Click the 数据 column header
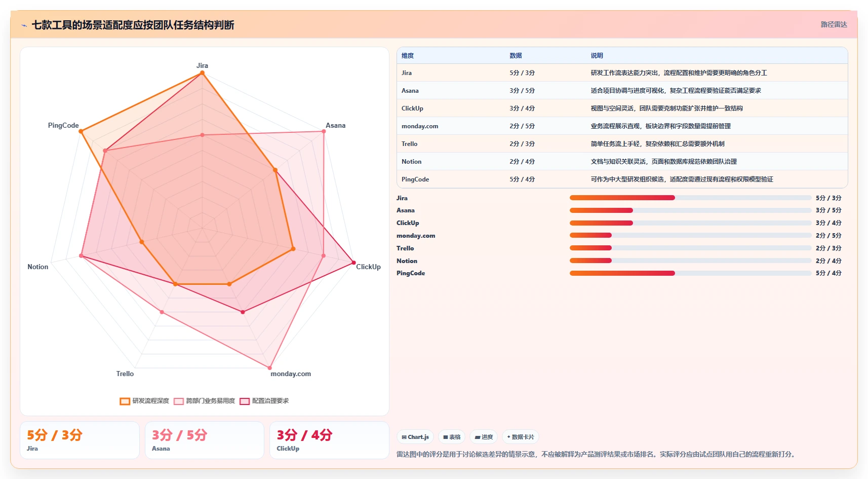 516,56
